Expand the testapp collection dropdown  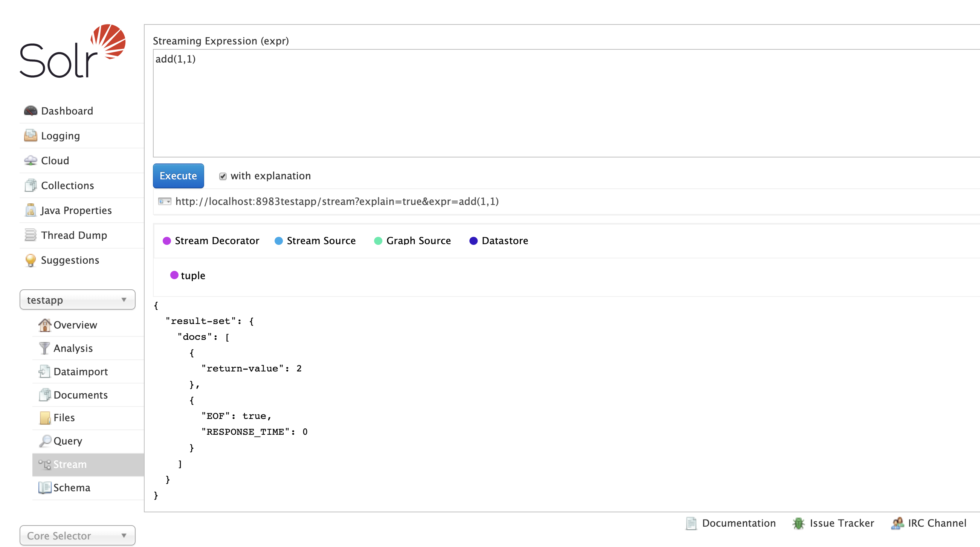coord(77,300)
